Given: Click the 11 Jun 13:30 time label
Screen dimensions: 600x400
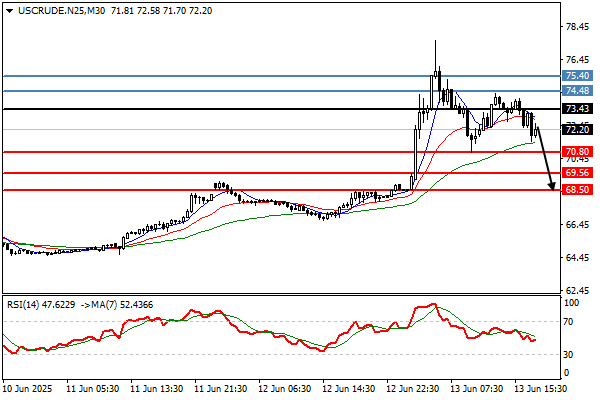Looking at the screenshot, I should [x=156, y=389].
